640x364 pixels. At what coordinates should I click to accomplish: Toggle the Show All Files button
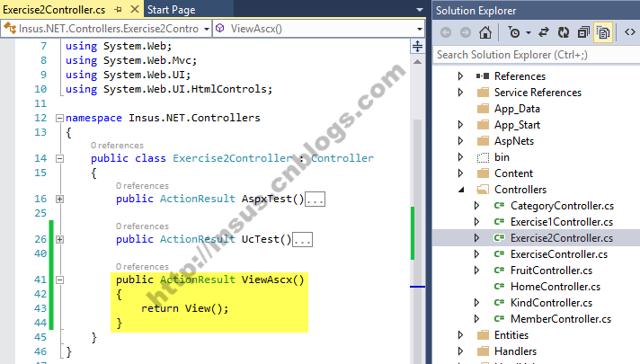[603, 32]
